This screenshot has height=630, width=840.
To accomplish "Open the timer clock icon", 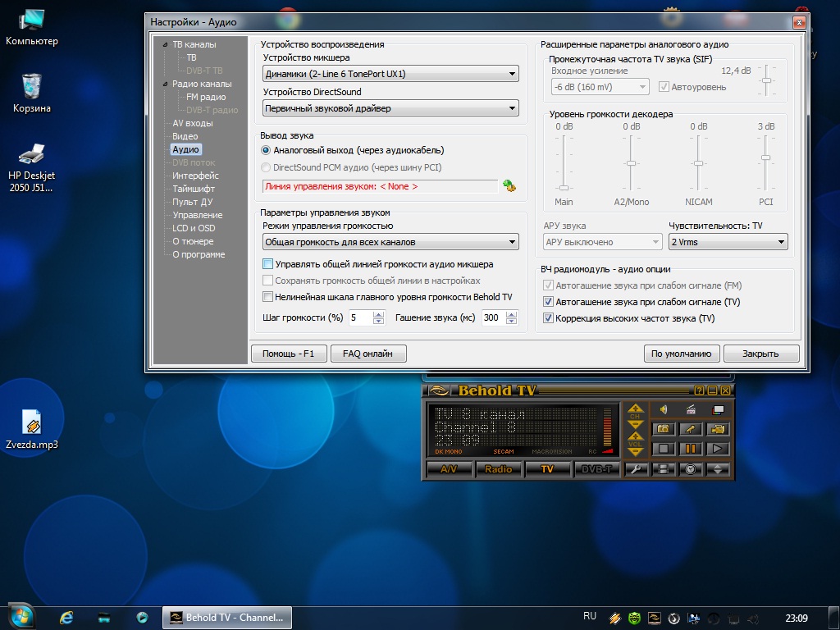I will 691,469.
